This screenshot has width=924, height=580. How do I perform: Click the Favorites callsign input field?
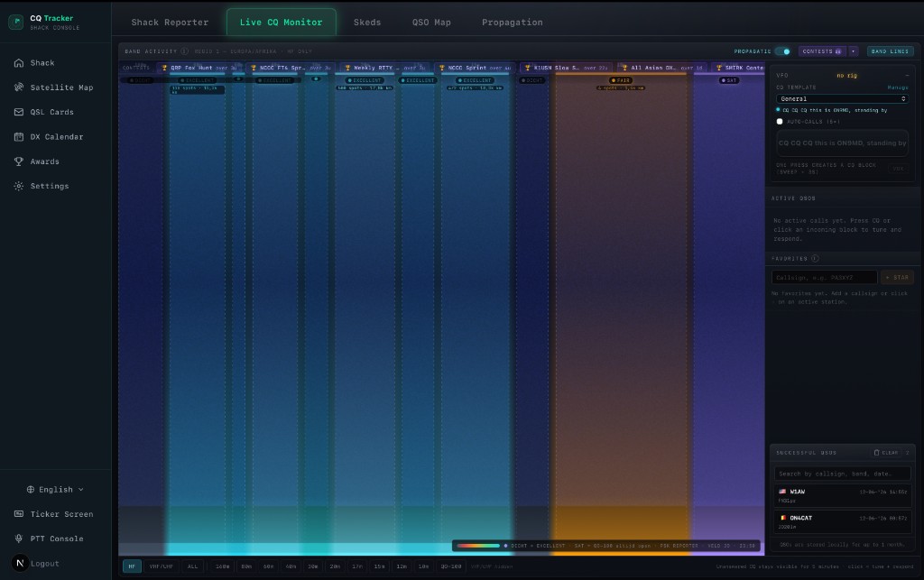click(825, 277)
